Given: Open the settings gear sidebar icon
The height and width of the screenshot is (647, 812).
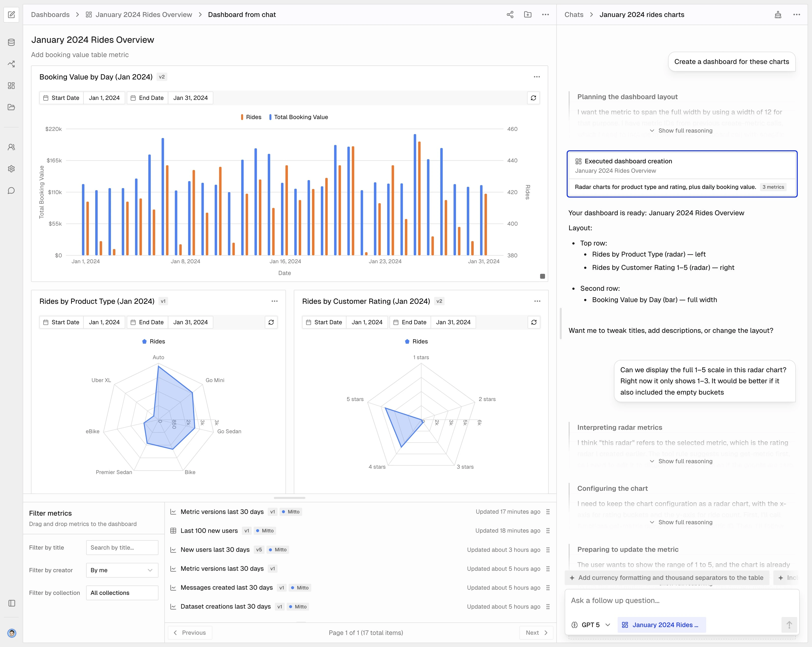Looking at the screenshot, I should tap(11, 169).
